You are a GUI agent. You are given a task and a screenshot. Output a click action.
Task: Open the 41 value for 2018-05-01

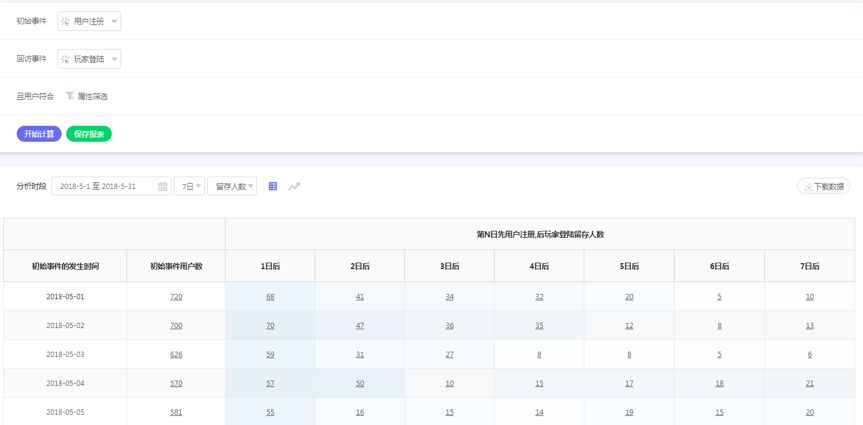[x=360, y=297]
